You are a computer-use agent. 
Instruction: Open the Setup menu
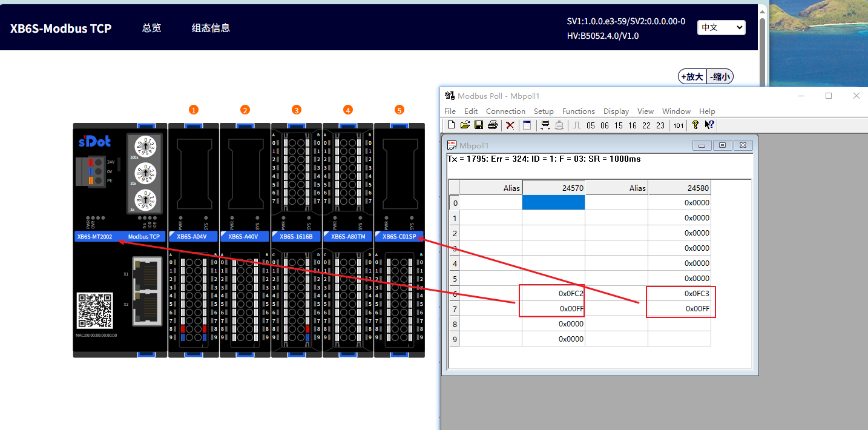[x=544, y=111]
